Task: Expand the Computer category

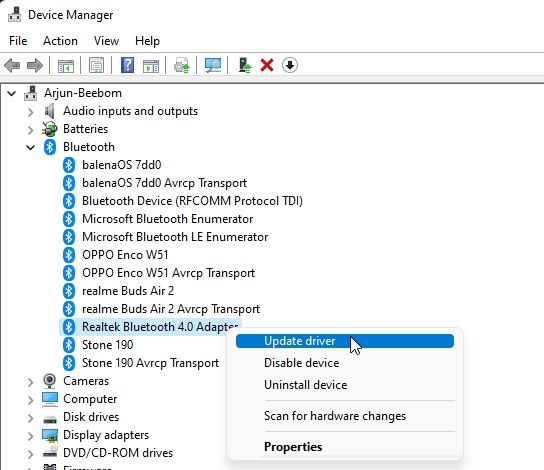Action: 31,400
